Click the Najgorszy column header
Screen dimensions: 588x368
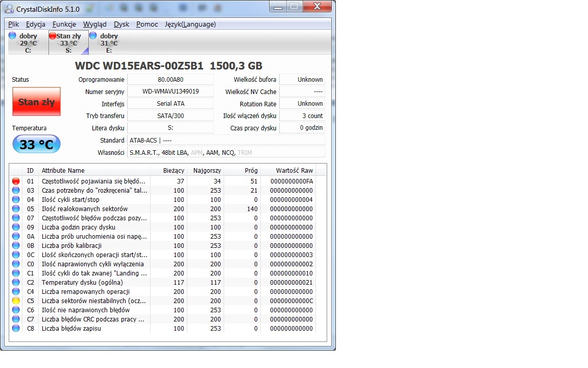206,170
